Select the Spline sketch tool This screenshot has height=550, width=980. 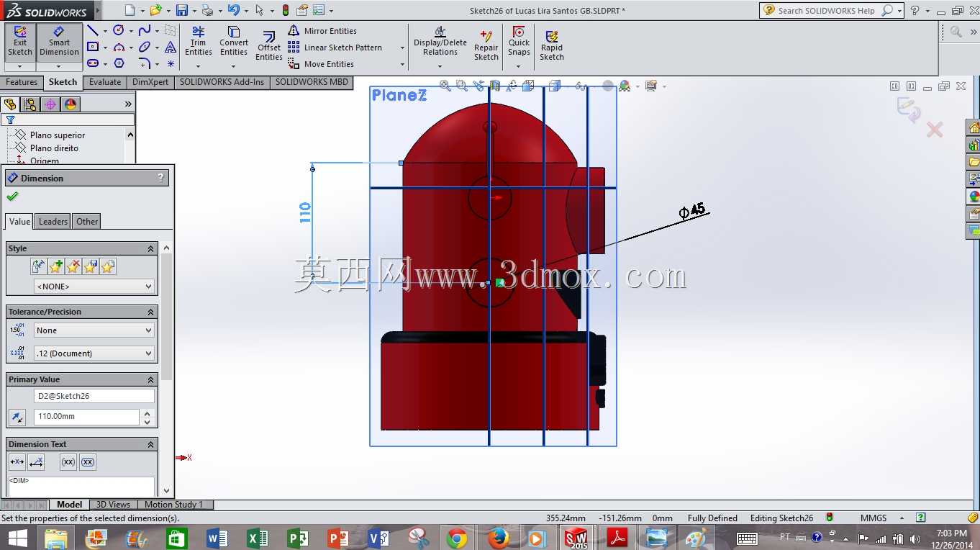click(145, 30)
